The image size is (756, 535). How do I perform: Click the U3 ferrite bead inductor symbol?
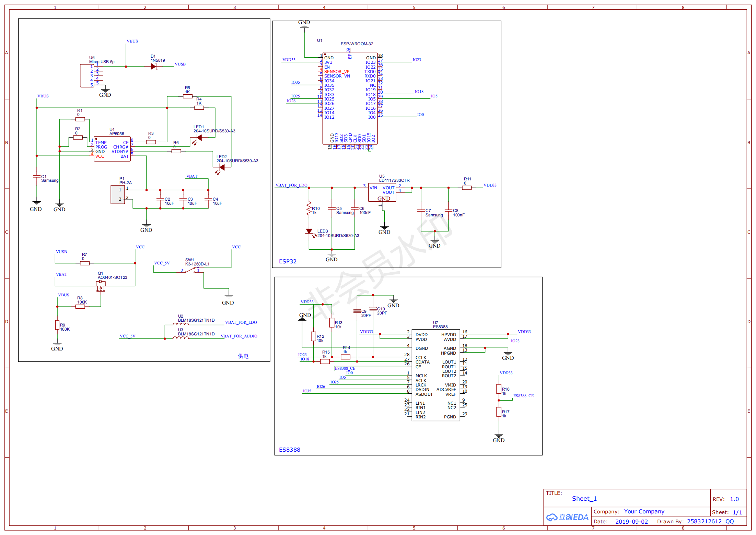coord(181,338)
